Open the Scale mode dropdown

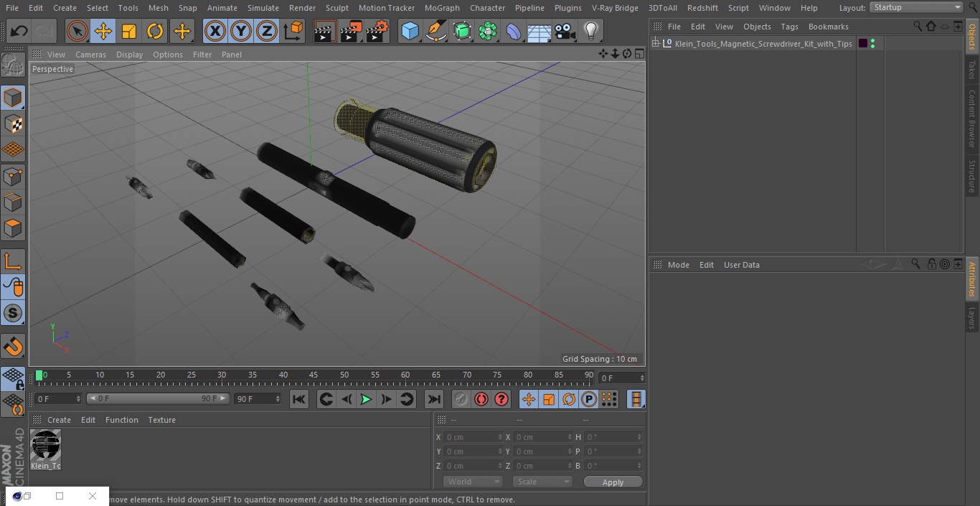(x=542, y=482)
